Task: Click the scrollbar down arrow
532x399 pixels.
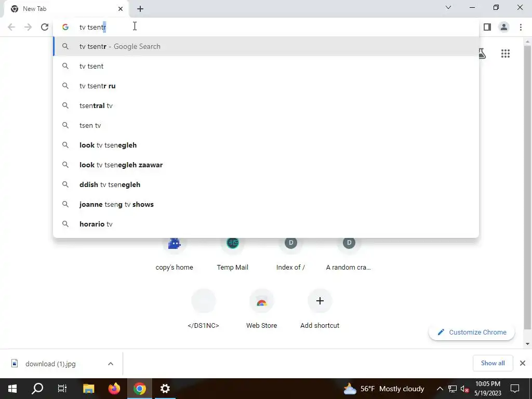Action: (x=527, y=344)
